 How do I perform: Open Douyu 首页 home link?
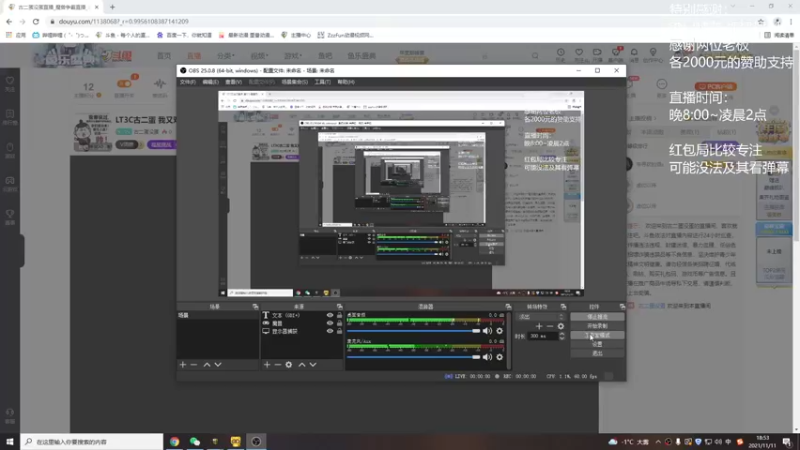164,56
